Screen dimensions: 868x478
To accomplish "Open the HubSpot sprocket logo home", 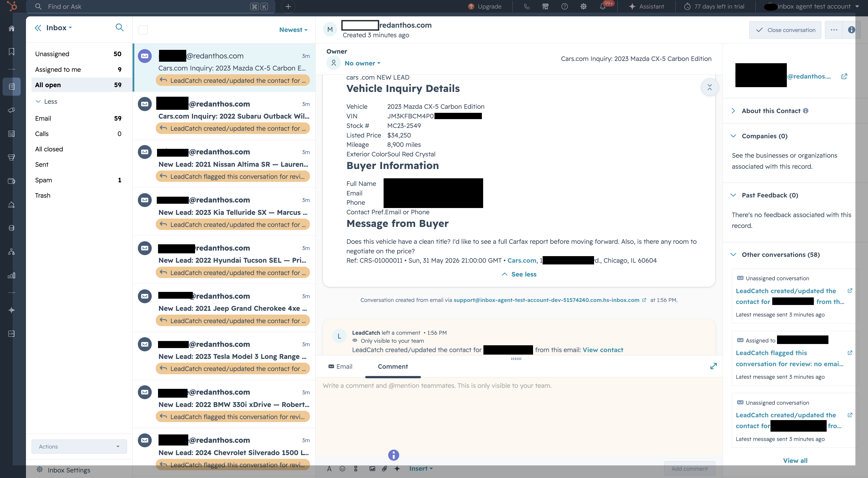I will 12,6.
